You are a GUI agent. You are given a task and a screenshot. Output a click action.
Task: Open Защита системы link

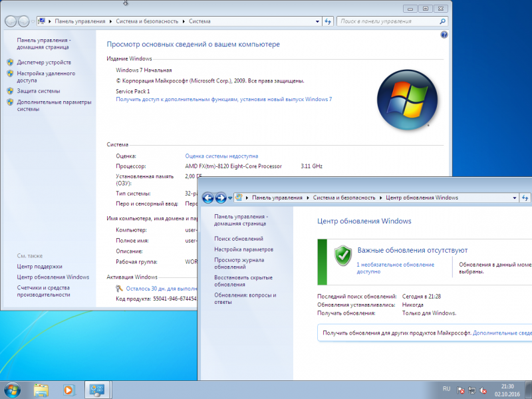[39, 91]
